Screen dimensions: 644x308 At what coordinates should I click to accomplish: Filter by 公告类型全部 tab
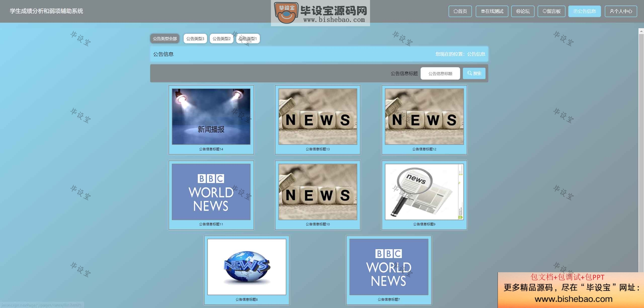tap(165, 39)
